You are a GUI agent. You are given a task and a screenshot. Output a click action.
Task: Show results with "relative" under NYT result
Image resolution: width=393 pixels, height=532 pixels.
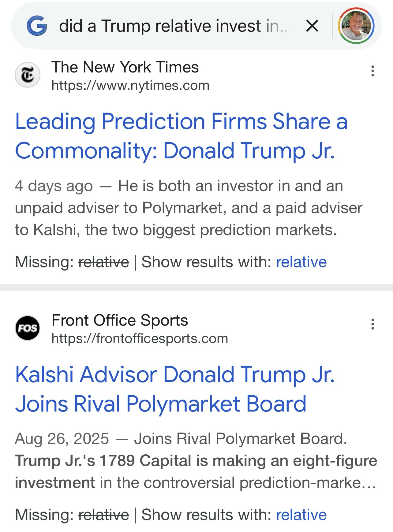[x=301, y=262]
